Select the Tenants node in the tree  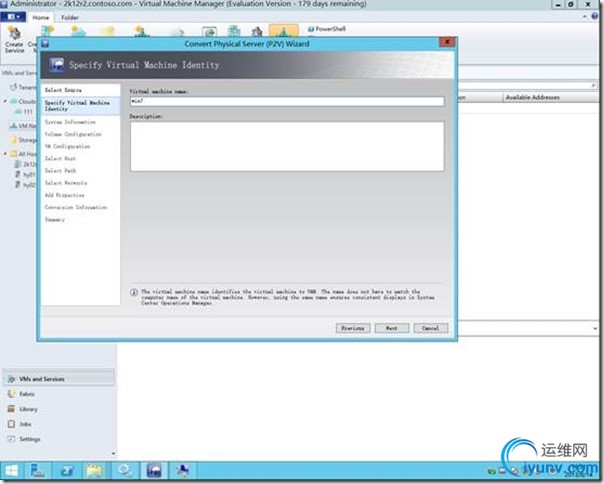[x=23, y=87]
